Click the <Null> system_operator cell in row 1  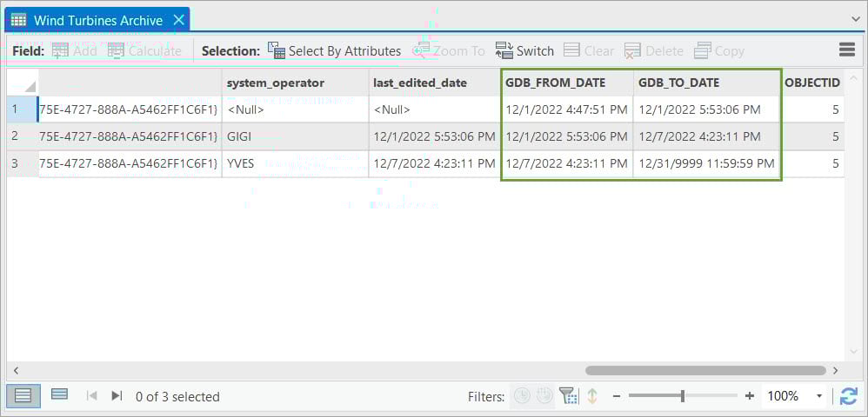point(295,109)
